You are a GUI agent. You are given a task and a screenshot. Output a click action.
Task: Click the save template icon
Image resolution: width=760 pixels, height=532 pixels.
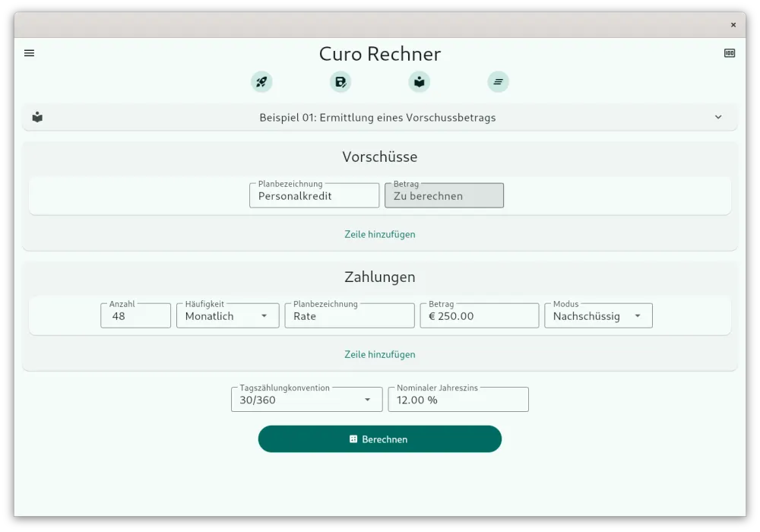click(340, 81)
